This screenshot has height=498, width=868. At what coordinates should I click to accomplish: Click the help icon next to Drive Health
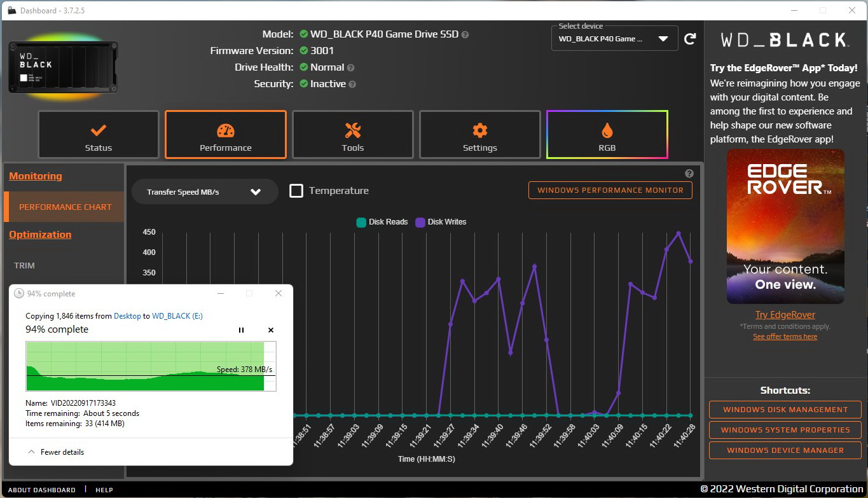(x=351, y=67)
